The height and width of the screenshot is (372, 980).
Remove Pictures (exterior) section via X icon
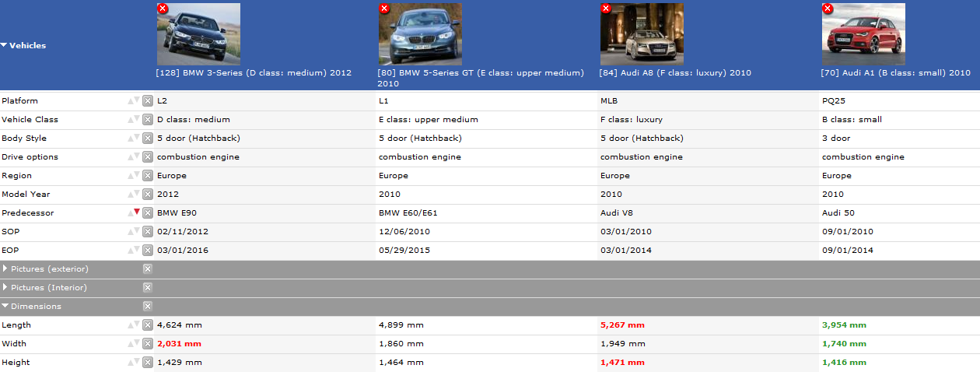147,268
